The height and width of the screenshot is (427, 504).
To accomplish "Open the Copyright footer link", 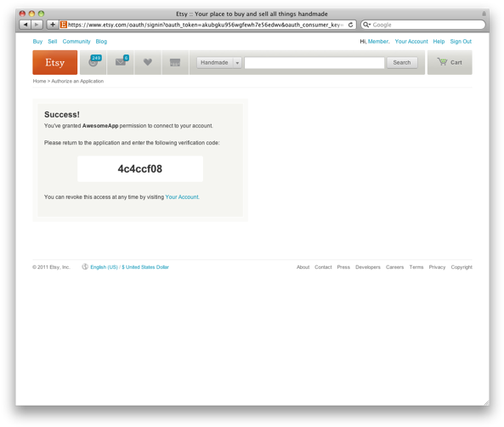I will 462,267.
